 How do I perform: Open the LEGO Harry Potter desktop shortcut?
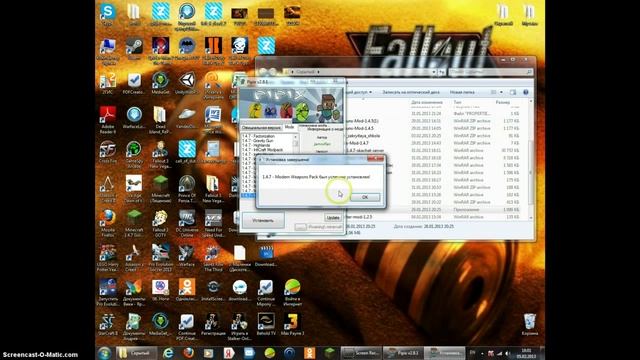(108, 257)
